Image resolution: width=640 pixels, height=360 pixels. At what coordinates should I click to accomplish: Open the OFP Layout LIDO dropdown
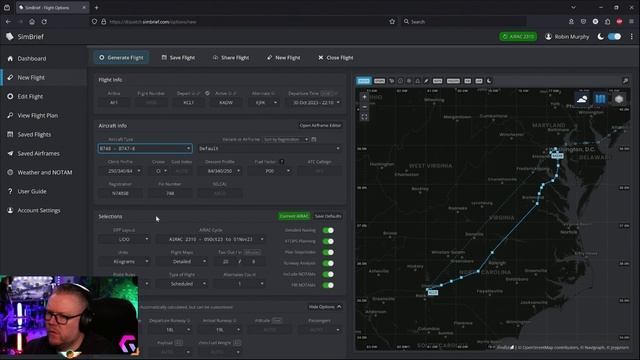[124, 239]
